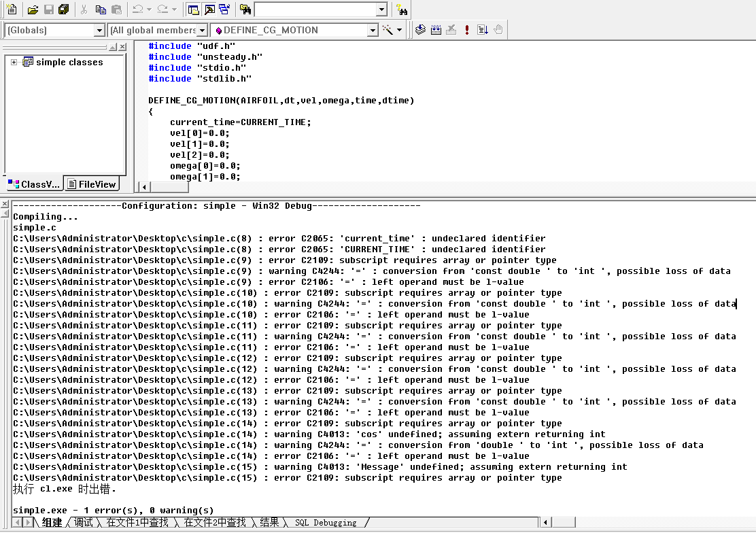
Task: Switch to the SQL Debugging output tab
Action: pyautogui.click(x=325, y=522)
